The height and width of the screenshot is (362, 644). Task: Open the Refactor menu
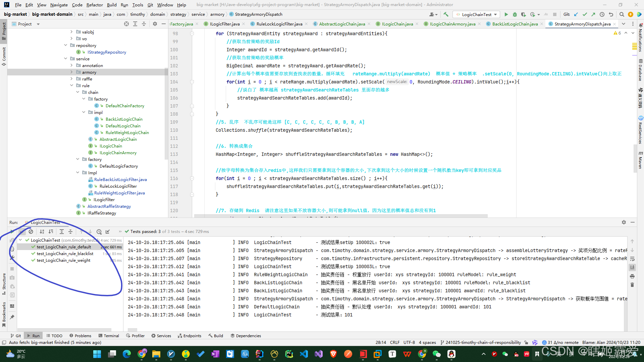[x=95, y=5]
